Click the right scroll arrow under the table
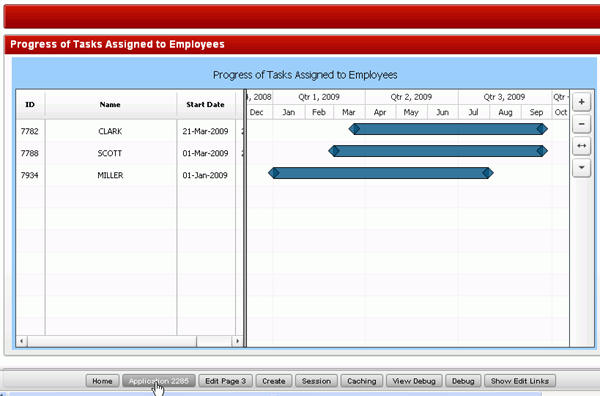Image resolution: width=600 pixels, height=396 pixels. pyautogui.click(x=238, y=341)
